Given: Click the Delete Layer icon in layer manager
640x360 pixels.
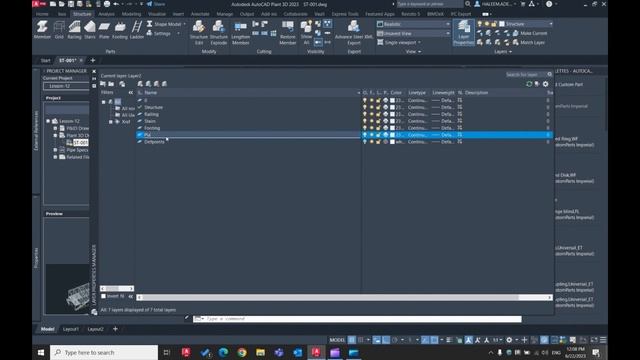Looking at the screenshot, I should point(156,84).
